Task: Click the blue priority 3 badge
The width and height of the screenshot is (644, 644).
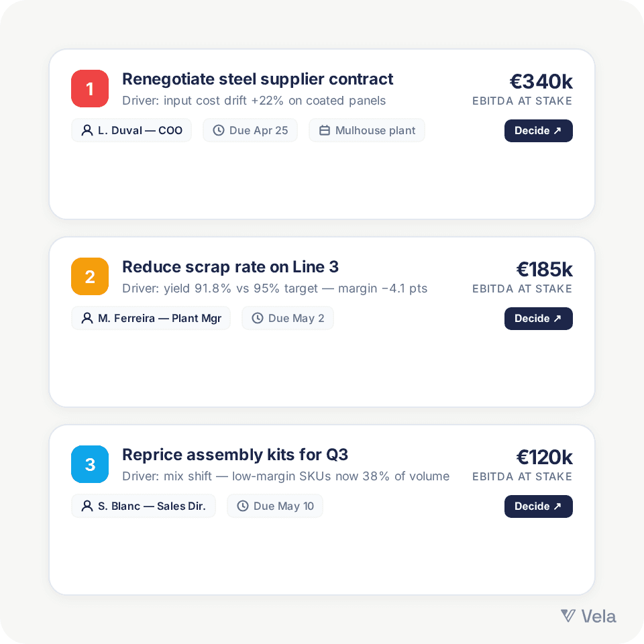Action: [90, 464]
